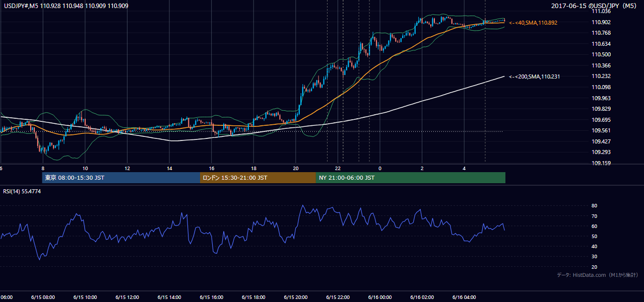Click hour mark 10 under price chart
Viewport: 644px width, 302px height.
tap(85, 168)
